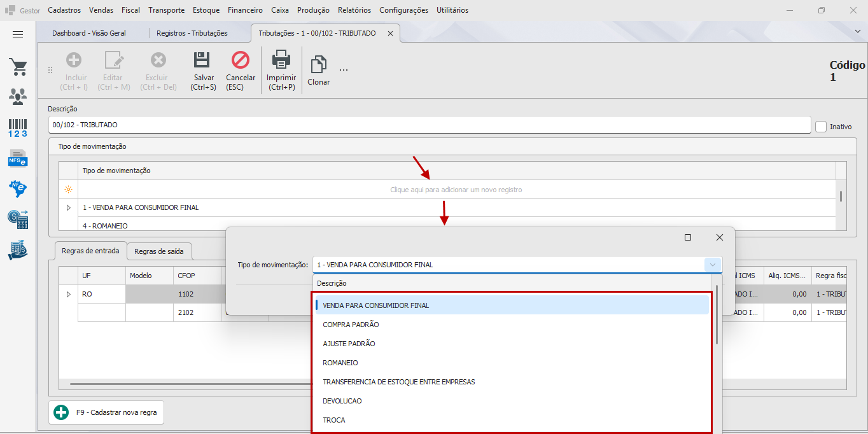Open the customers people icon
868x434 pixels.
click(x=18, y=96)
